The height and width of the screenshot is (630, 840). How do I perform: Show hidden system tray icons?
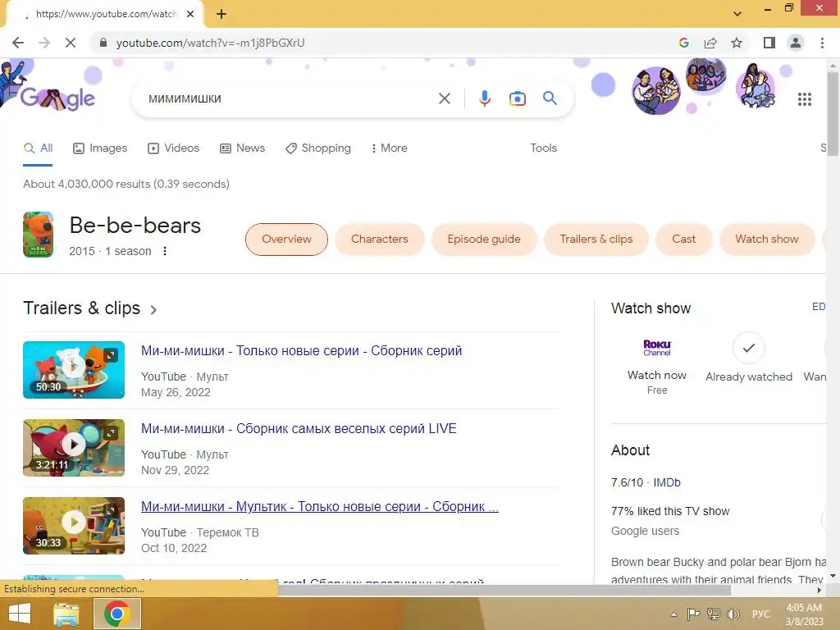pyautogui.click(x=673, y=614)
